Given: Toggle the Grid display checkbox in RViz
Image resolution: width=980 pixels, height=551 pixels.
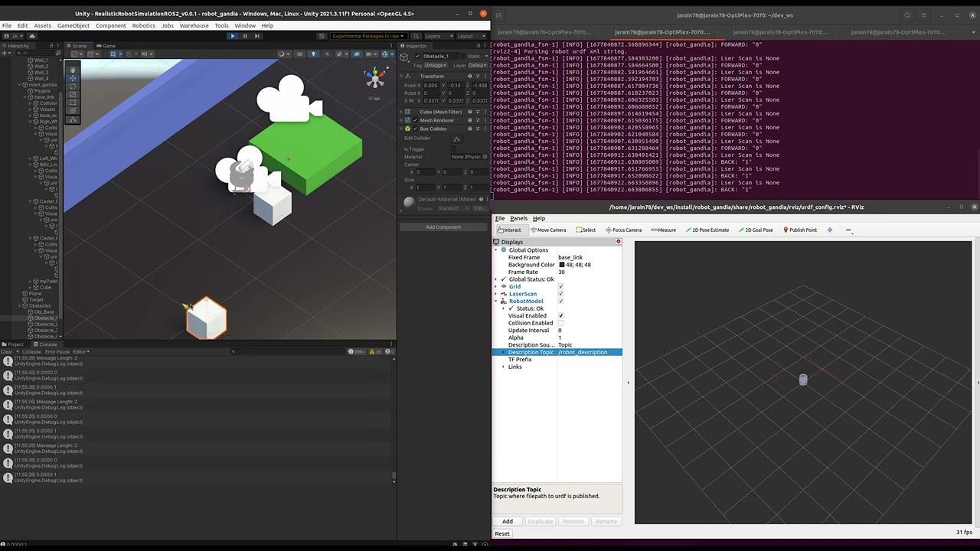Looking at the screenshot, I should pyautogui.click(x=561, y=286).
